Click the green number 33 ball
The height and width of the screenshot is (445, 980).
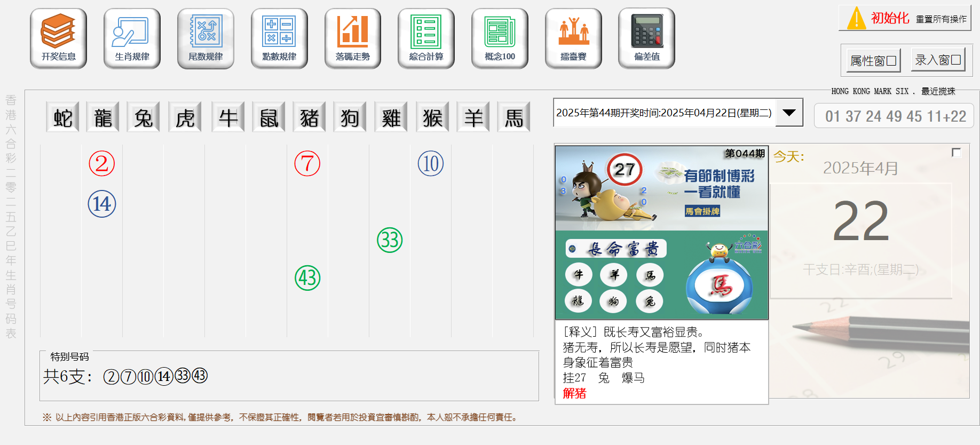tap(390, 240)
